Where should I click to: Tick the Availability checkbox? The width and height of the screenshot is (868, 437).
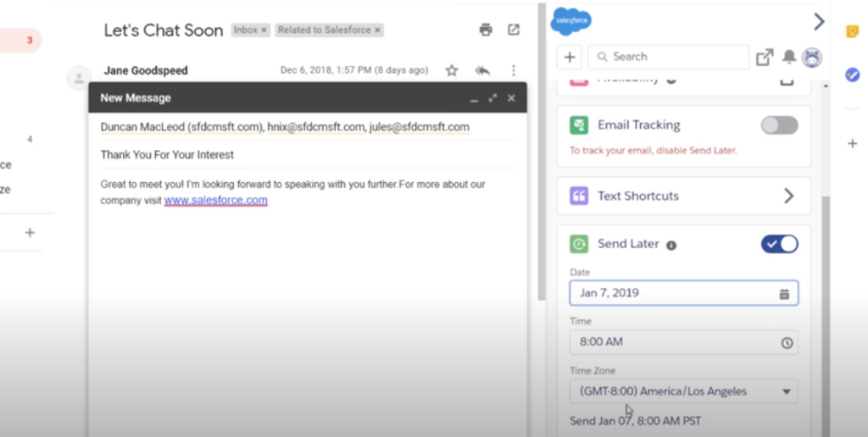787,80
